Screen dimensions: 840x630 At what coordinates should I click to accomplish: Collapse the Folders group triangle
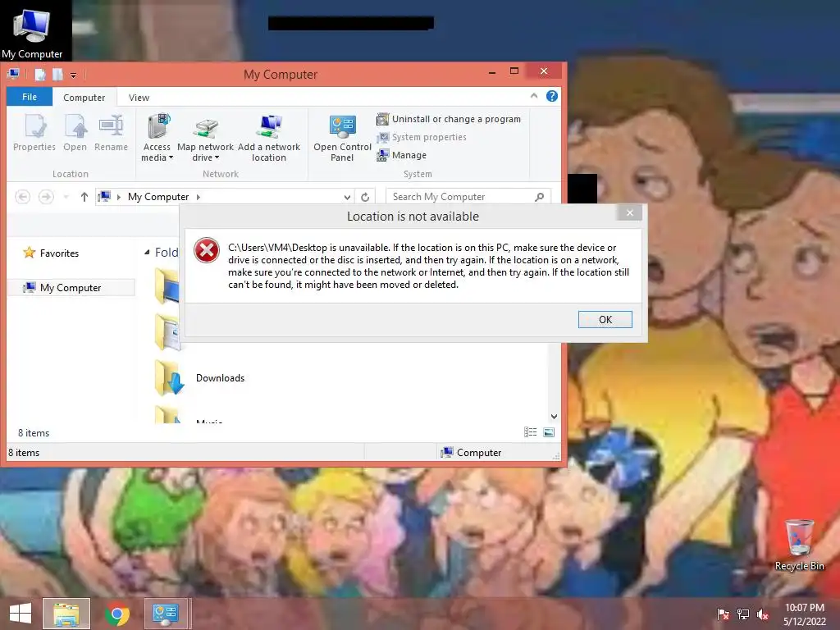147,252
